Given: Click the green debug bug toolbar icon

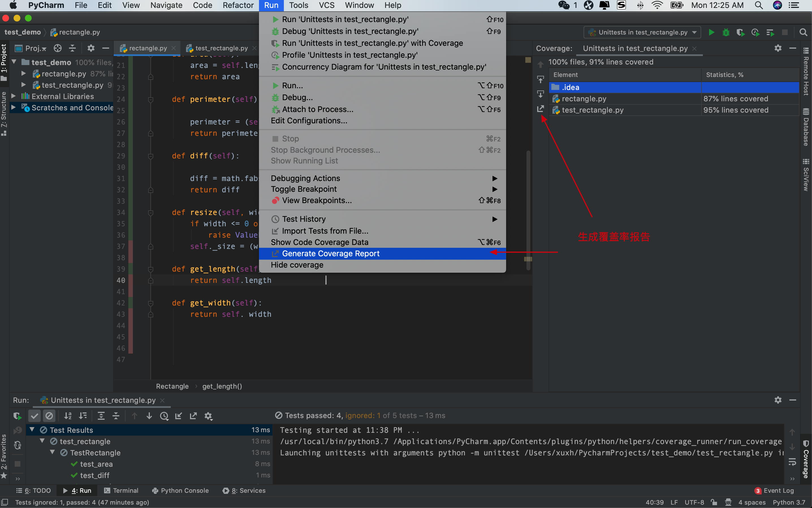Looking at the screenshot, I should (726, 32).
